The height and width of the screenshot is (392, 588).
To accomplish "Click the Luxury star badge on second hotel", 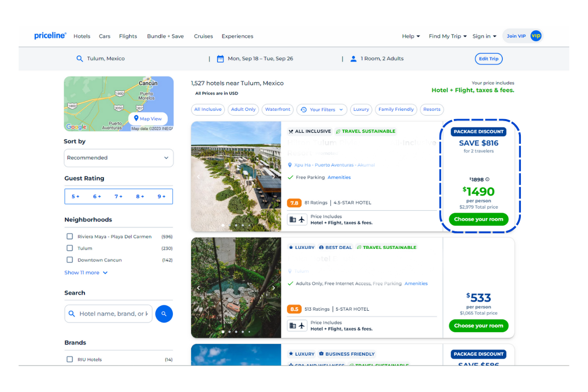I will [x=301, y=247].
